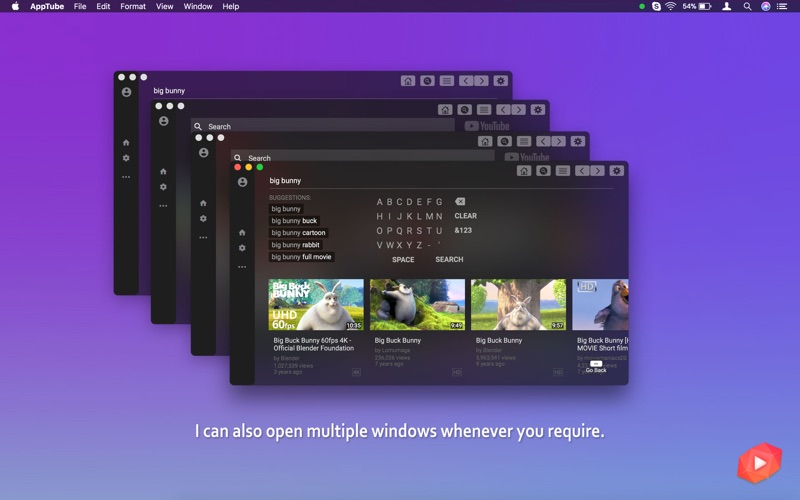800x500 pixels.
Task: Select the 'big bunny rabbit' suggestion
Action: pos(295,245)
